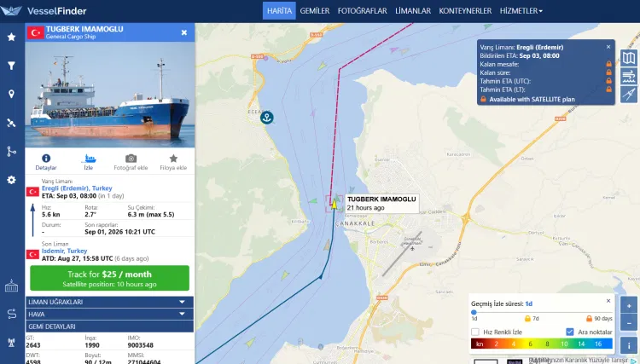The height and width of the screenshot is (364, 640).
Task: Open the satellite icon in sidebar
Action: pyautogui.click(x=11, y=123)
